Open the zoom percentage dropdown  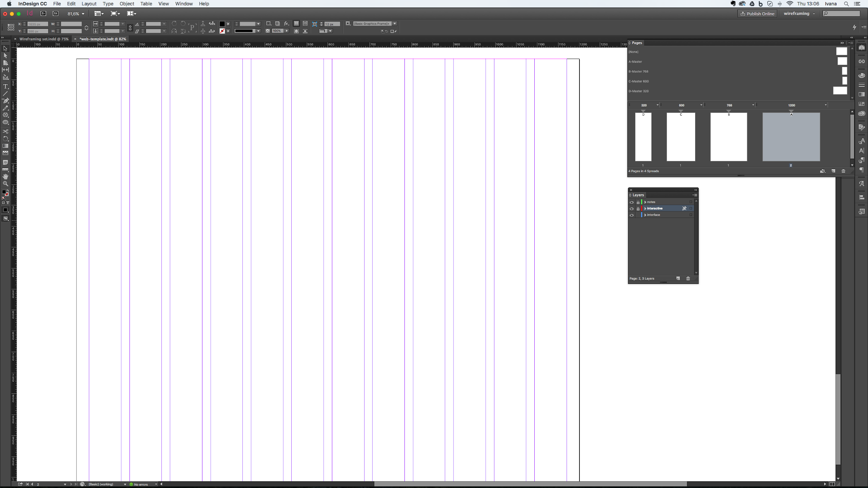point(83,14)
